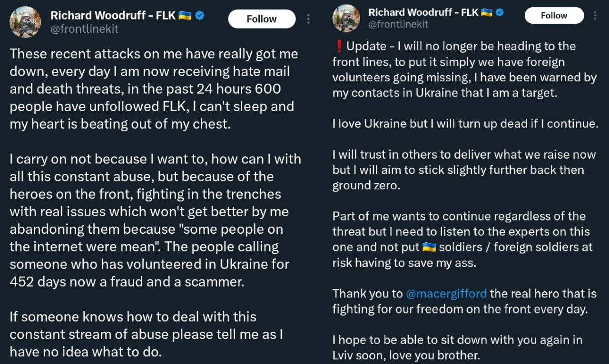Click the paragraph starting "If someone knows how"
The width and height of the screenshot is (609, 364).
147,334
